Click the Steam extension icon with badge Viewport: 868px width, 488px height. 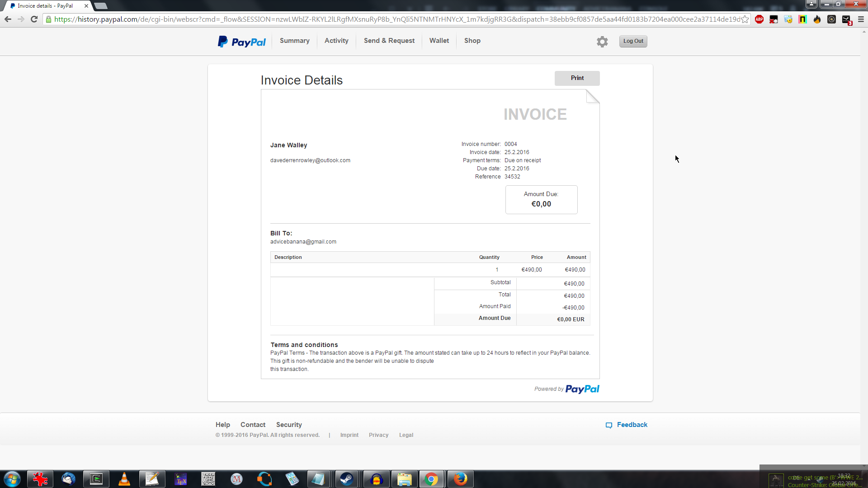[x=846, y=20]
